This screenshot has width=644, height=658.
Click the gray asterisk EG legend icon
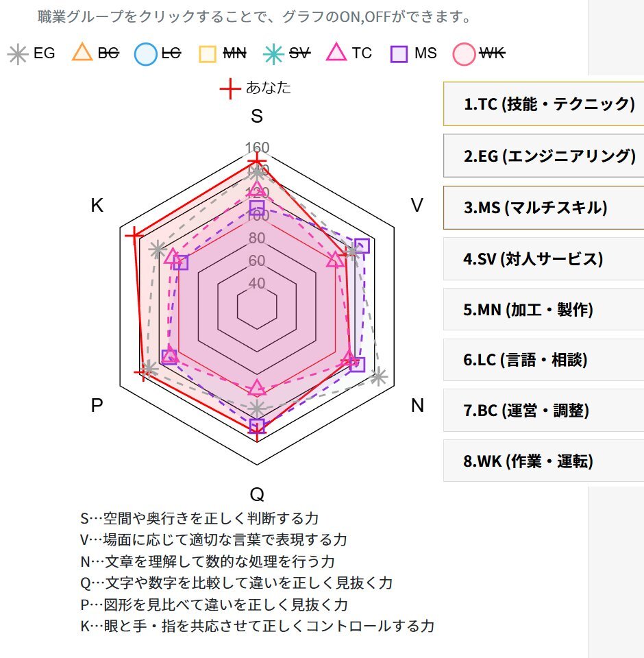[x=18, y=53]
